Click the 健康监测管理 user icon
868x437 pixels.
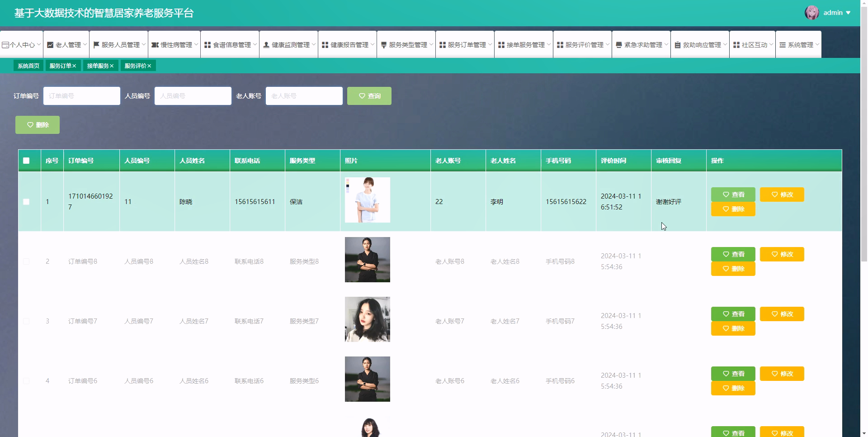266,45
